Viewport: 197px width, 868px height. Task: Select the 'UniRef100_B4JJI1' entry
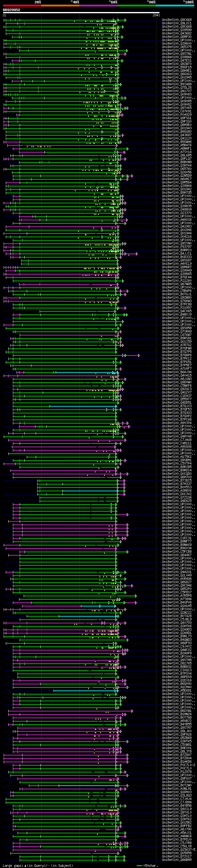tap(177, 253)
